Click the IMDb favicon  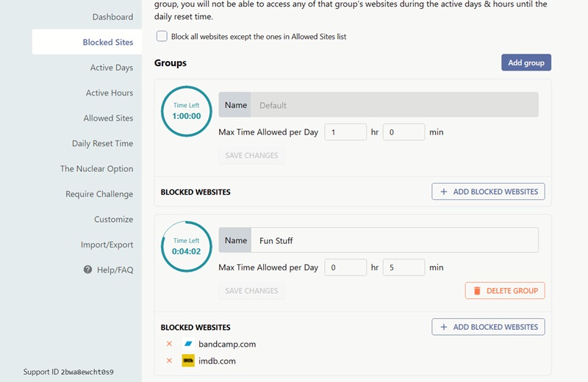188,361
